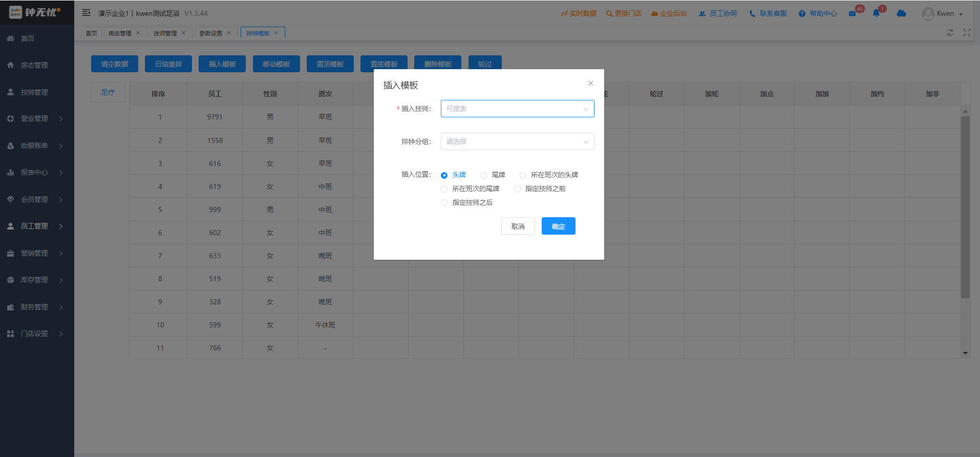Switch to the 首页 tab
This screenshot has height=457, width=980.
[x=92, y=33]
